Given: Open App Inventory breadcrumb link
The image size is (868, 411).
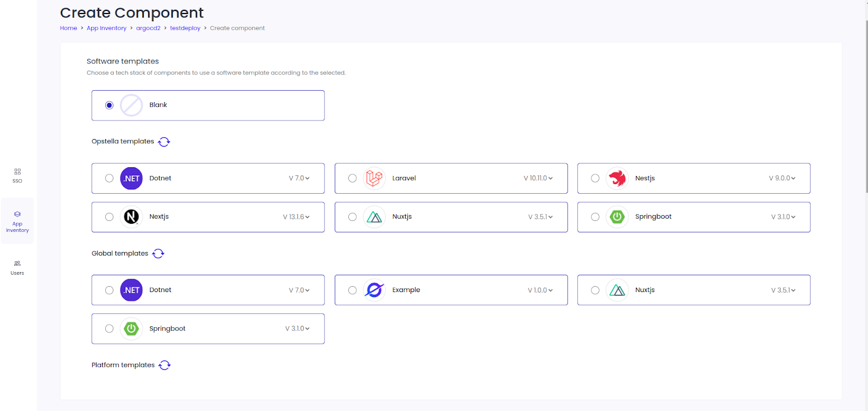Looking at the screenshot, I should pyautogui.click(x=106, y=28).
